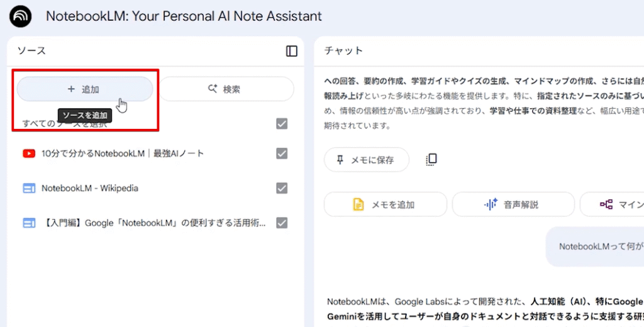644x327 pixels.
Task: Click the plus icon in 追加 button
Action: click(x=71, y=89)
